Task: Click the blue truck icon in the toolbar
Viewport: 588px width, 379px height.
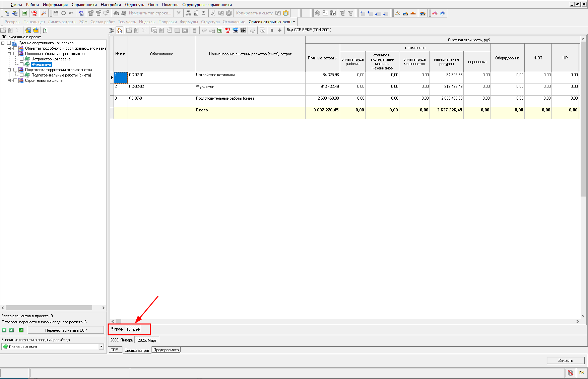Action: point(405,13)
